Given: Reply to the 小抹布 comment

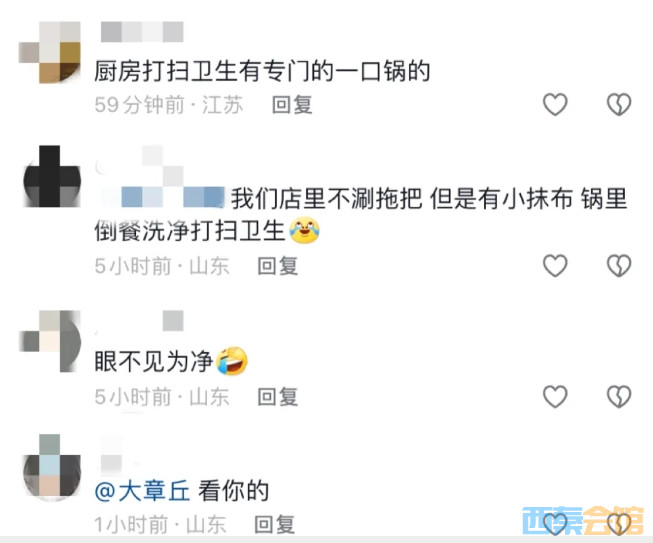Looking at the screenshot, I should click(277, 266).
